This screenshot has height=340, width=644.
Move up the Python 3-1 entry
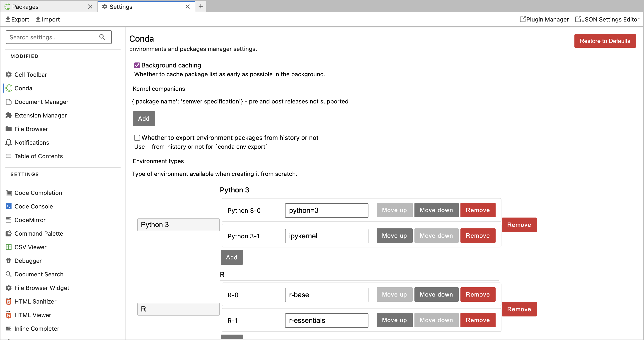394,236
